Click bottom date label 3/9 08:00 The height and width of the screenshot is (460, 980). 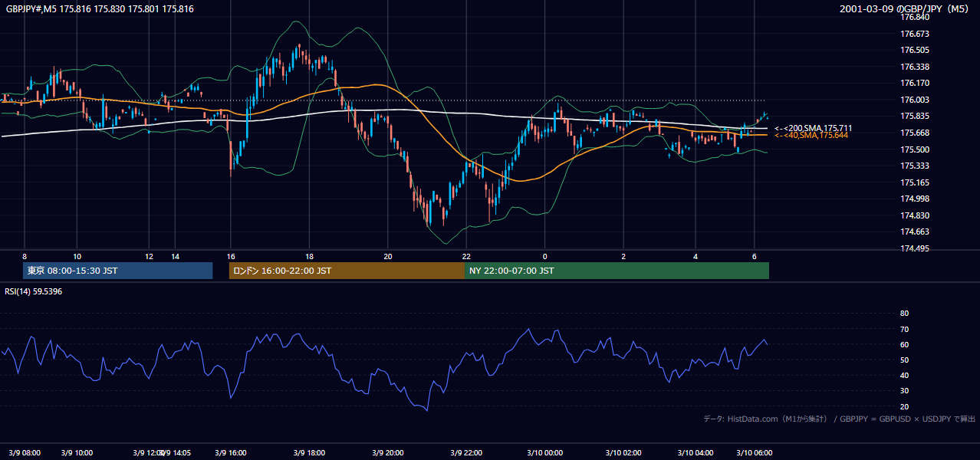[25, 453]
